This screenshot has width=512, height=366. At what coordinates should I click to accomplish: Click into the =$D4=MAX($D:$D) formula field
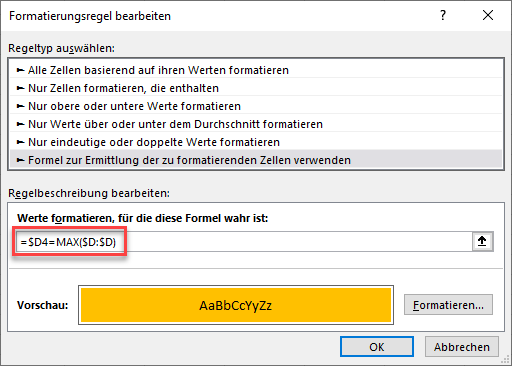[x=244, y=242]
